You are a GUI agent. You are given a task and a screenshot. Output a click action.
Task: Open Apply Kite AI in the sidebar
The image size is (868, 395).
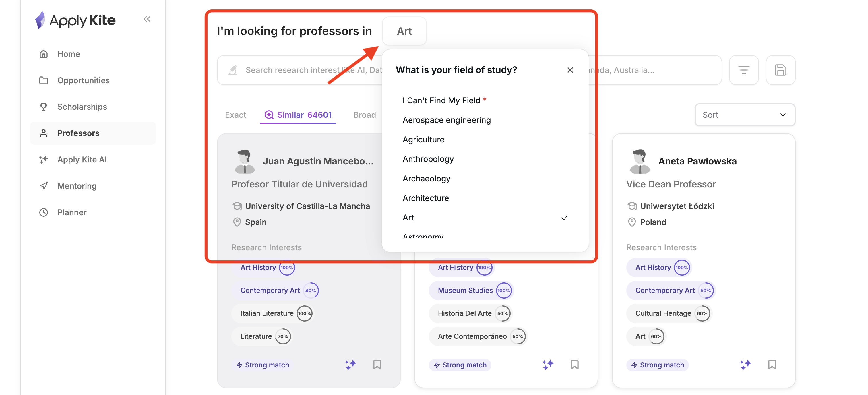click(82, 159)
